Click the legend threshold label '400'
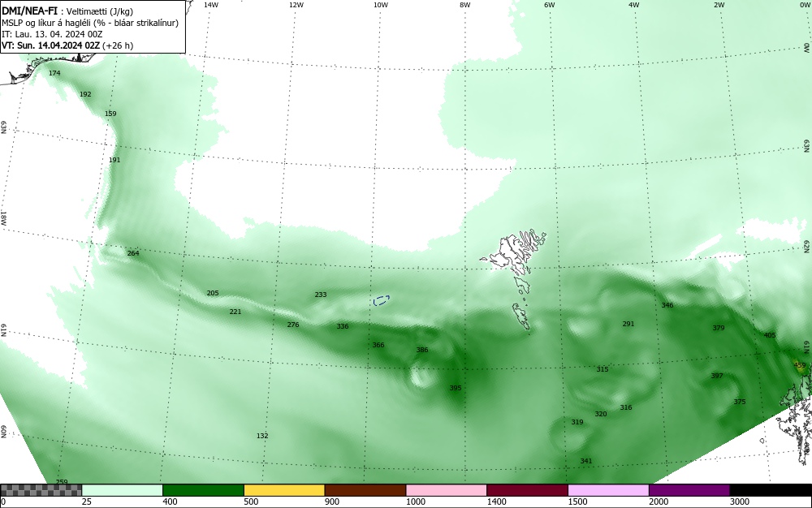 (170, 502)
